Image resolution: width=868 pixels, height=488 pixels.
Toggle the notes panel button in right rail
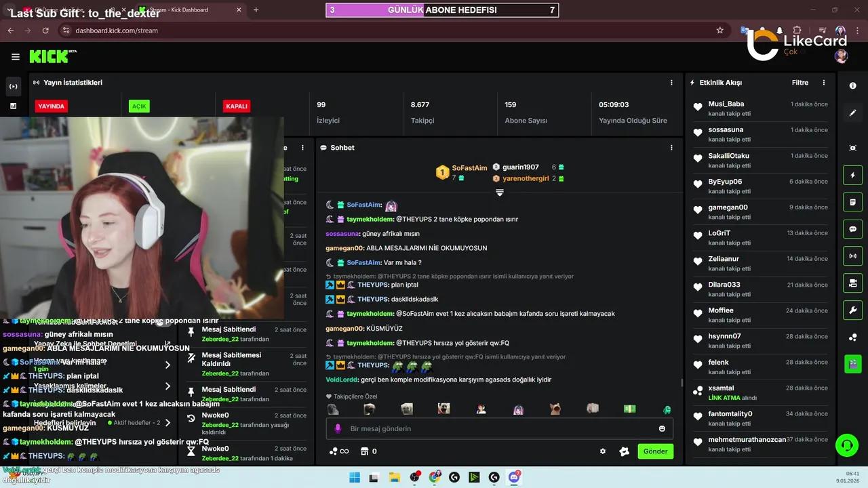pyautogui.click(x=853, y=202)
